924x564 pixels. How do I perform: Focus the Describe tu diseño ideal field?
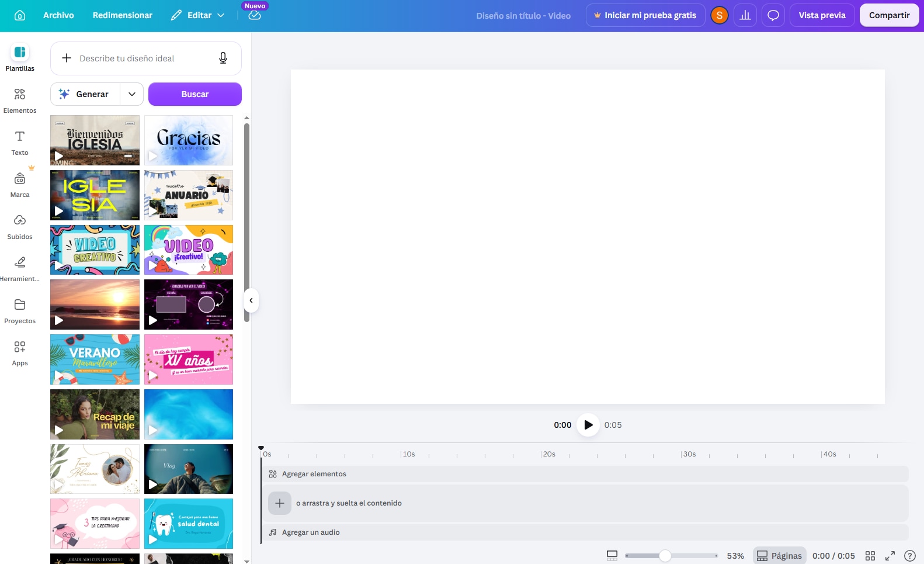pyautogui.click(x=146, y=58)
